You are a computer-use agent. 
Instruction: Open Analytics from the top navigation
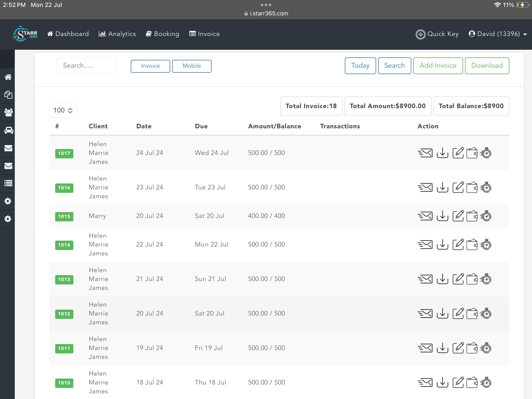tap(117, 34)
